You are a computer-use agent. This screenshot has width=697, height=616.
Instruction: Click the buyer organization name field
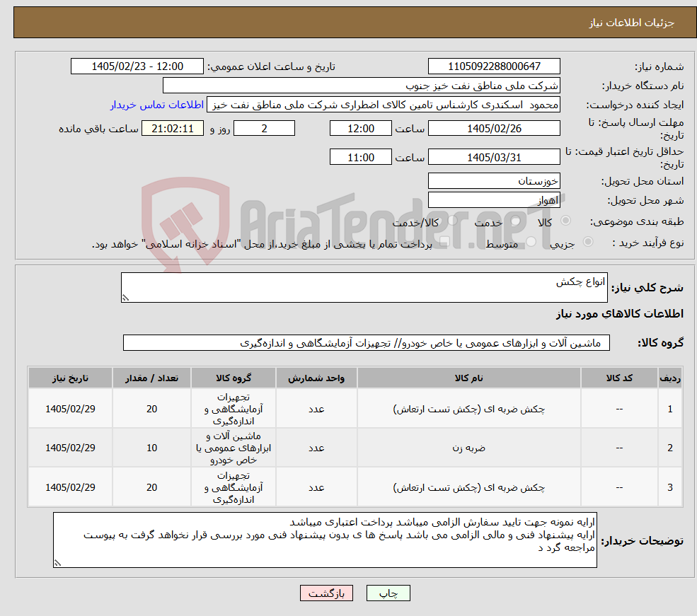tap(362, 86)
